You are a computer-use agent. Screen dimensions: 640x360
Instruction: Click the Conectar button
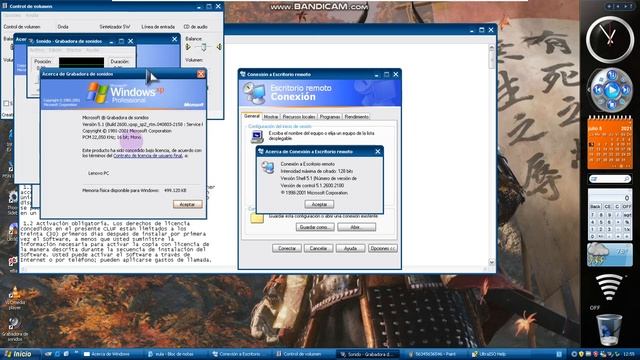click(x=287, y=248)
